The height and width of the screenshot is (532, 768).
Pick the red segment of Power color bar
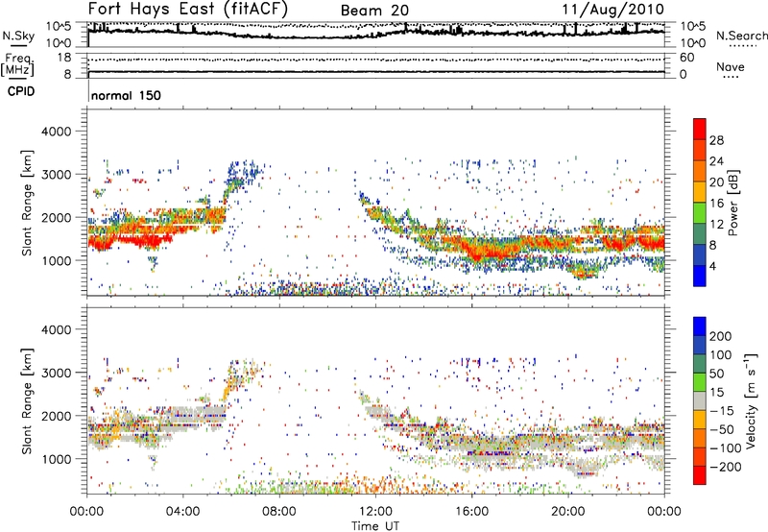point(700,133)
